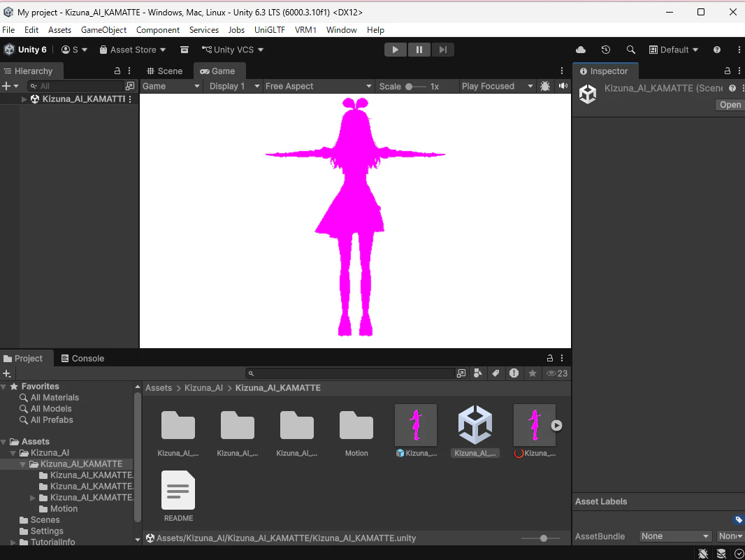
Task: Click the Pause button in toolbar
Action: click(x=419, y=50)
